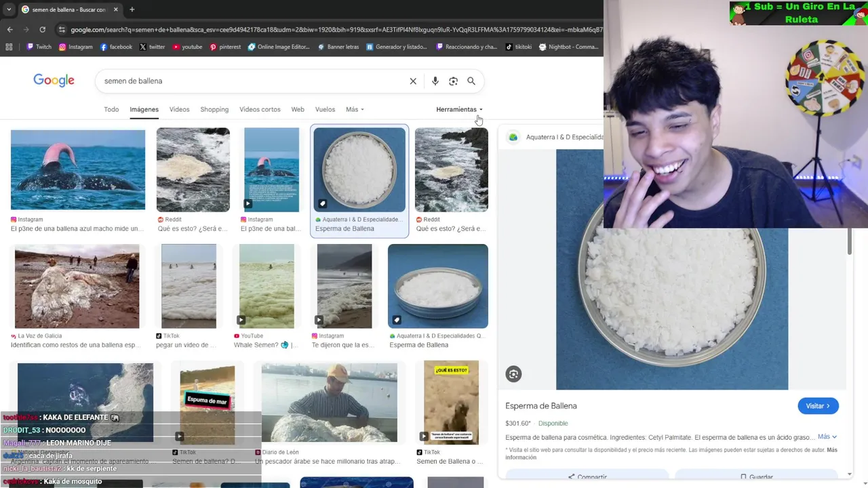Switch to the Web tab

point(298,109)
